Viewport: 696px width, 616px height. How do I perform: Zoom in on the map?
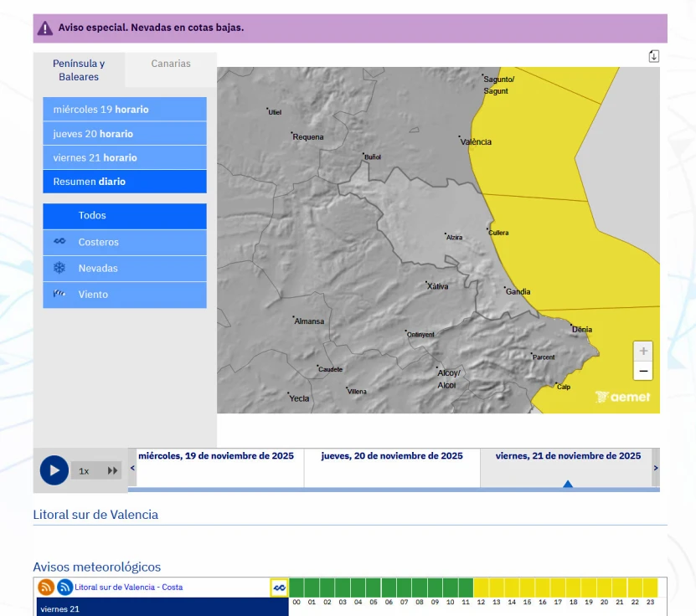coord(643,352)
